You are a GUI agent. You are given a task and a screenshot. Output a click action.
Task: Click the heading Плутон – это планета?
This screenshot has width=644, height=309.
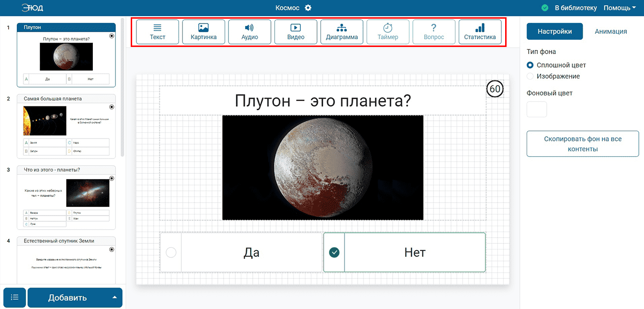click(x=323, y=101)
